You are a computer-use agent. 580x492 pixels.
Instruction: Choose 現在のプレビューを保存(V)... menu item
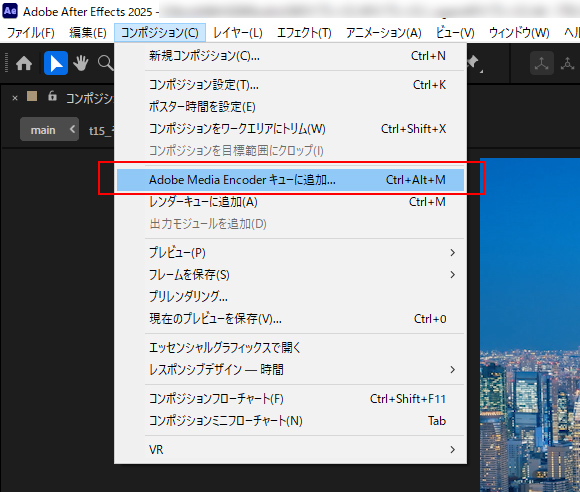pyautogui.click(x=290, y=319)
